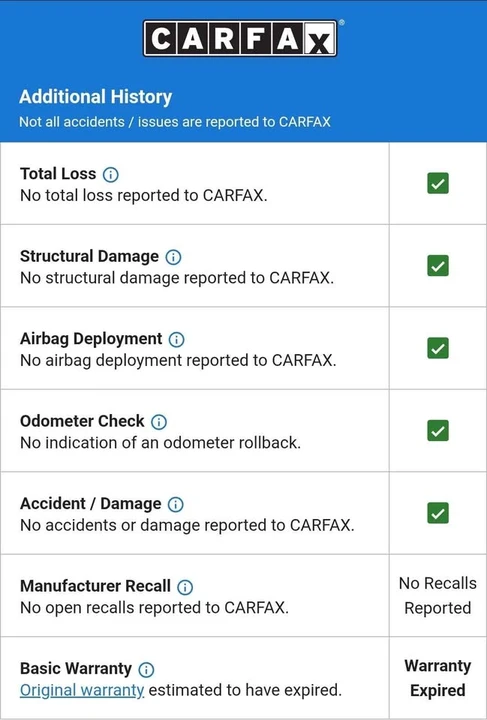Click 'Not all accidents' disclaimer text
This screenshot has height=720, width=487.
pos(175,122)
